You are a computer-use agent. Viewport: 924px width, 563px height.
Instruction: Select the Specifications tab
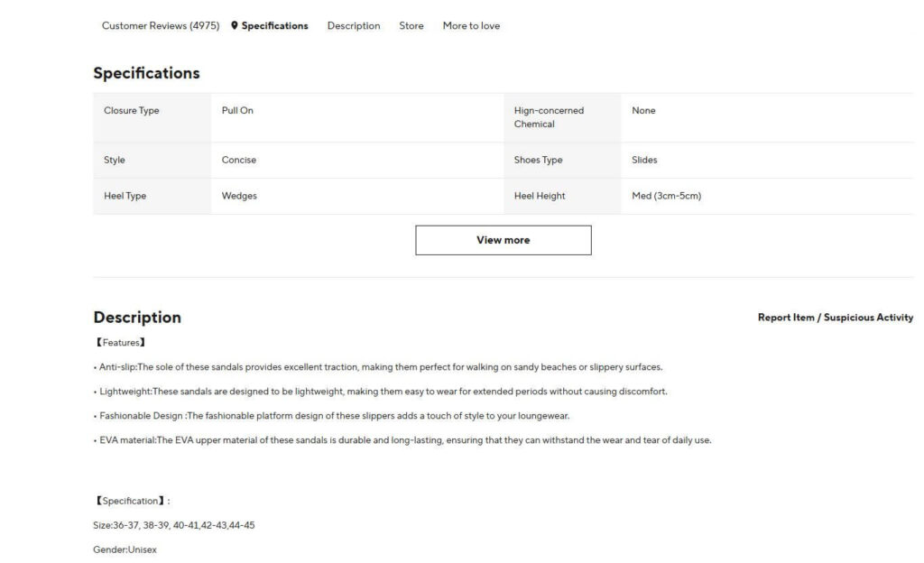click(274, 26)
